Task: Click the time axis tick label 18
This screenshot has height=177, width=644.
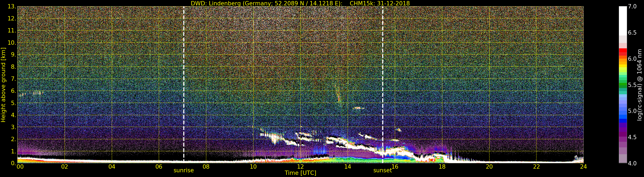Action: 442,166
